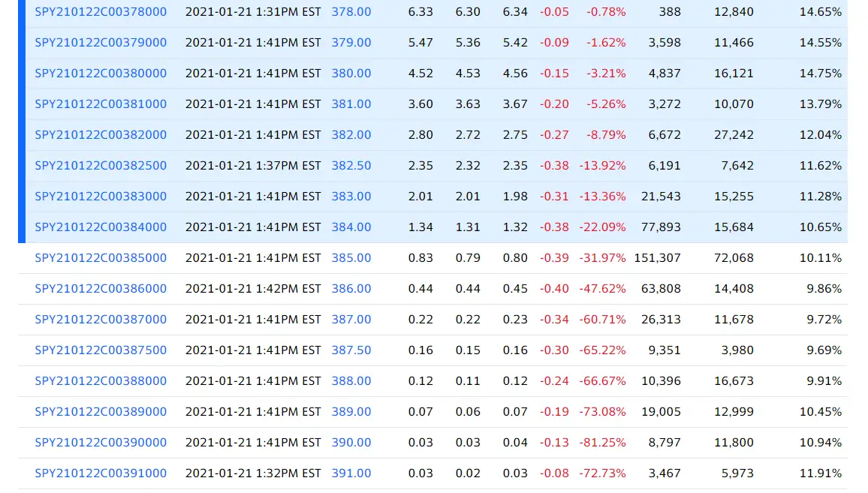Open contract SPY210122C00378000 link
868x493 pixels.
[101, 12]
